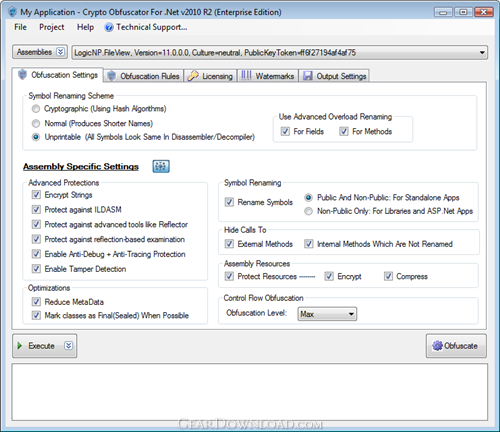This screenshot has width=500, height=432.
Task: Toggle Enable Tamper Detection
Action: pyautogui.click(x=36, y=269)
